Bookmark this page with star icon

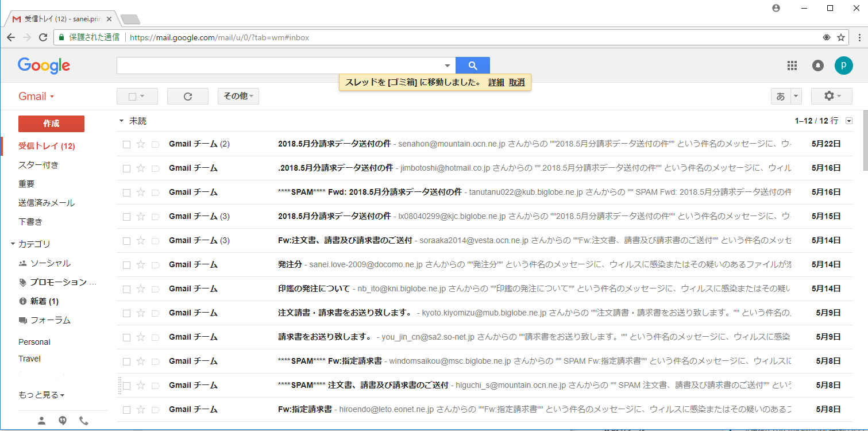pos(841,37)
